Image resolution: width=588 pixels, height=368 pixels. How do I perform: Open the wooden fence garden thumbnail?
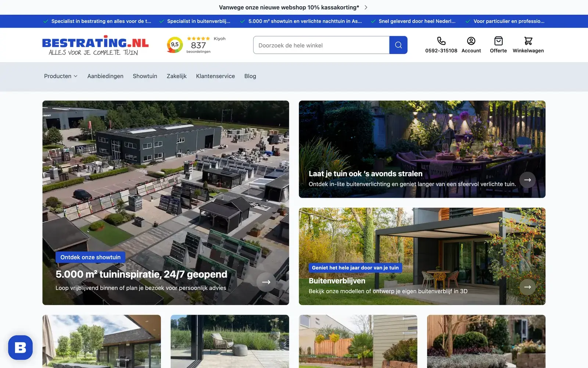(x=358, y=342)
